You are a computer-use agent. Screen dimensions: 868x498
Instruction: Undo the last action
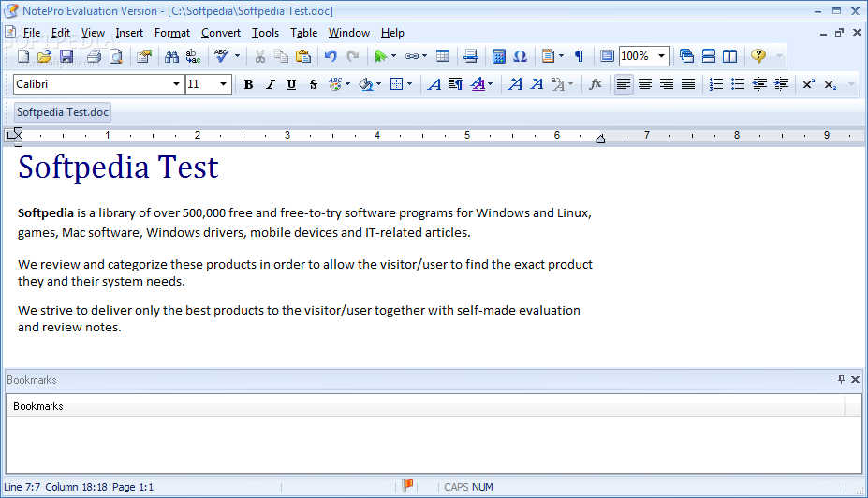click(x=331, y=56)
